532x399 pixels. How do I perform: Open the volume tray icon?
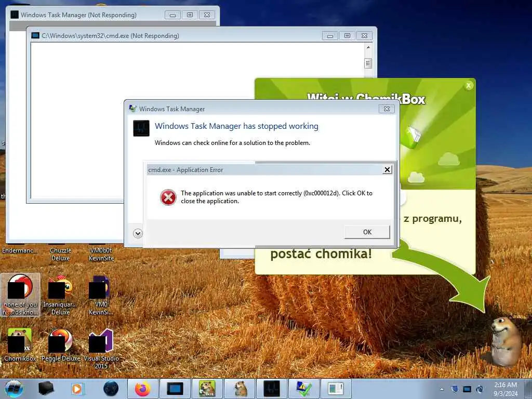click(480, 389)
